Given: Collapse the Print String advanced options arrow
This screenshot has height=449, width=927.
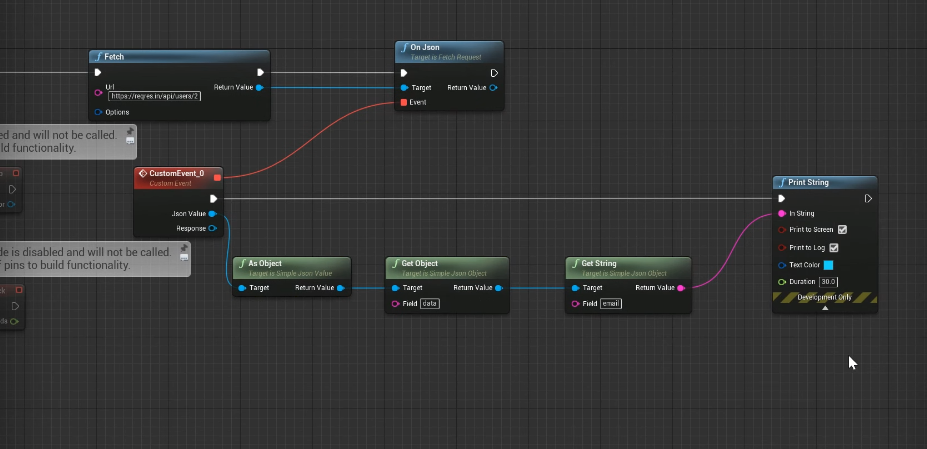Looking at the screenshot, I should (825, 308).
